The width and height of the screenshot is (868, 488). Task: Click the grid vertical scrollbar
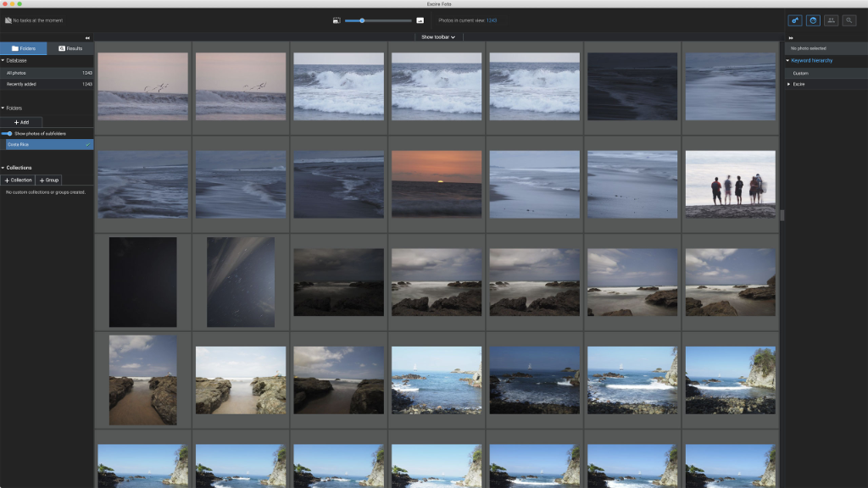(x=782, y=214)
